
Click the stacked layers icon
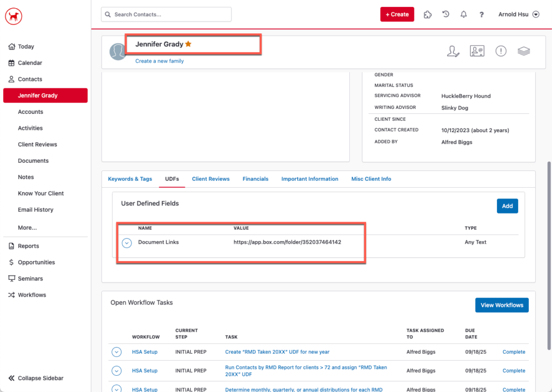coord(523,51)
